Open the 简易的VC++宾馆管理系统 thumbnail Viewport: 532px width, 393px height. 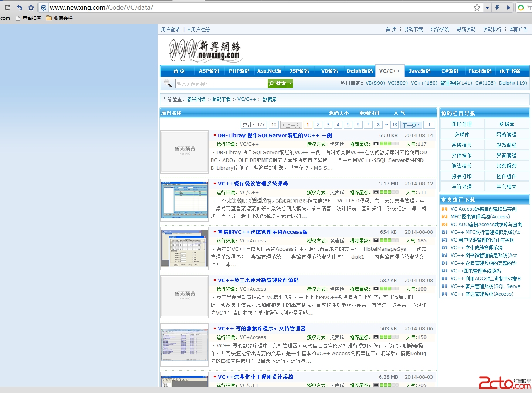pos(185,248)
